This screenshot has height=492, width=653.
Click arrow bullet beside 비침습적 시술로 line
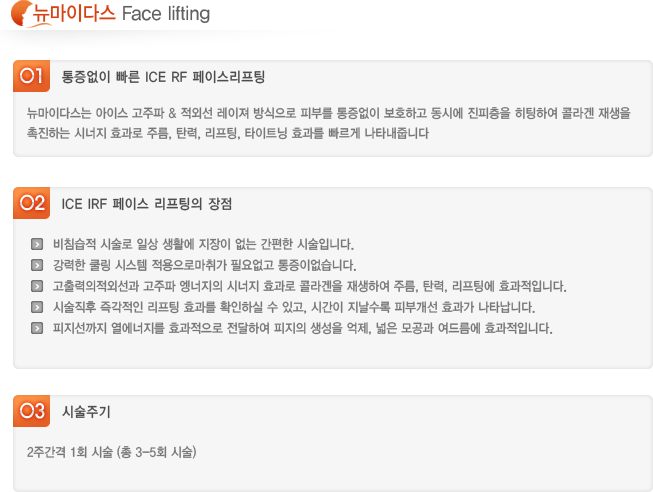37,244
